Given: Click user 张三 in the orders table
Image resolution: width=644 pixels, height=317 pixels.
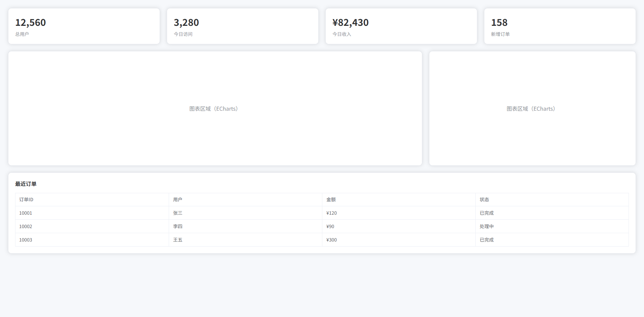Looking at the screenshot, I should coord(177,213).
